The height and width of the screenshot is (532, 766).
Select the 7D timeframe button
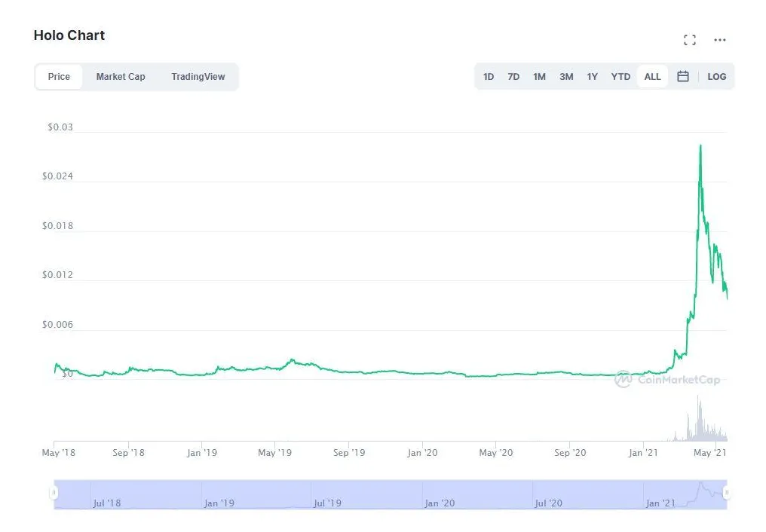coord(513,76)
